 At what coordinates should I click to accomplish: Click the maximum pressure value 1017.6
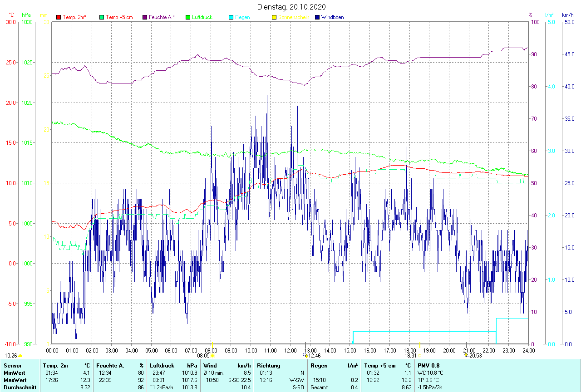tap(189, 380)
